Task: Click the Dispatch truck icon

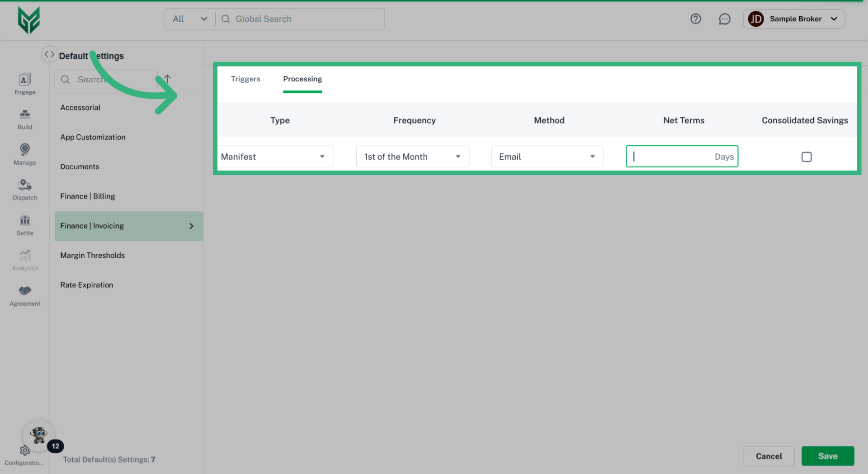Action: coord(25,189)
